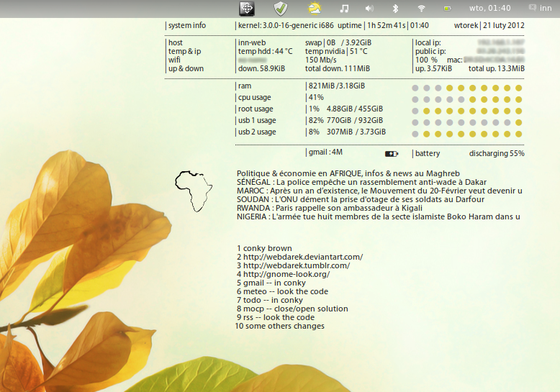Click the 'local ip:' label
The image size is (560, 392).
click(x=428, y=42)
